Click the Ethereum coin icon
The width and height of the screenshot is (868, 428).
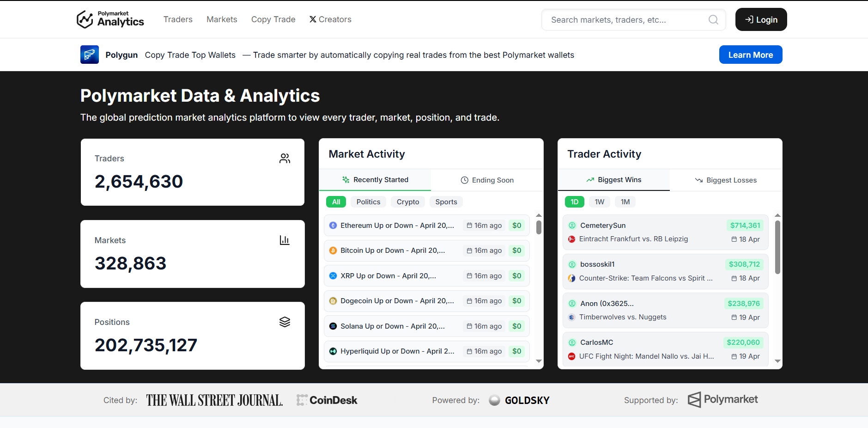pos(333,226)
